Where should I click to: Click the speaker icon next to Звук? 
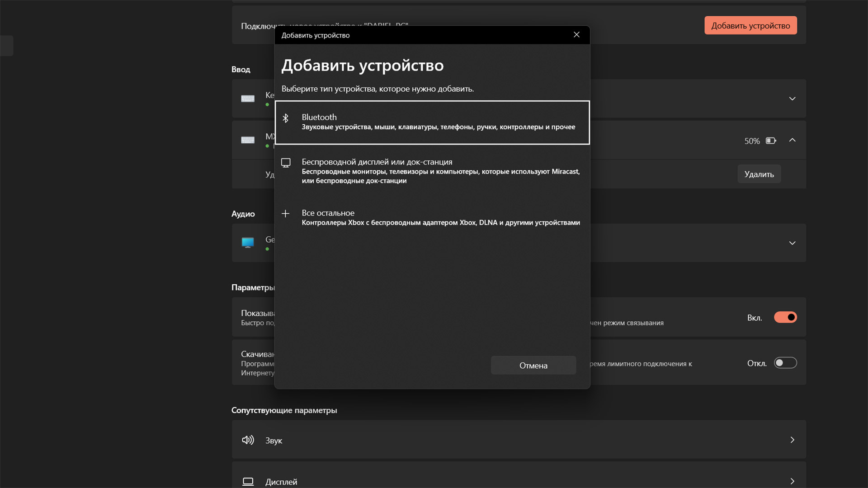(x=248, y=440)
